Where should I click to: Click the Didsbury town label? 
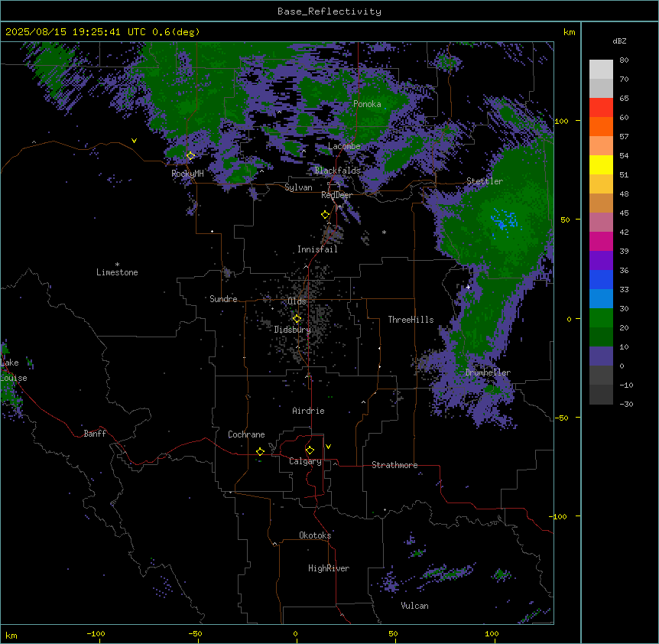point(293,330)
